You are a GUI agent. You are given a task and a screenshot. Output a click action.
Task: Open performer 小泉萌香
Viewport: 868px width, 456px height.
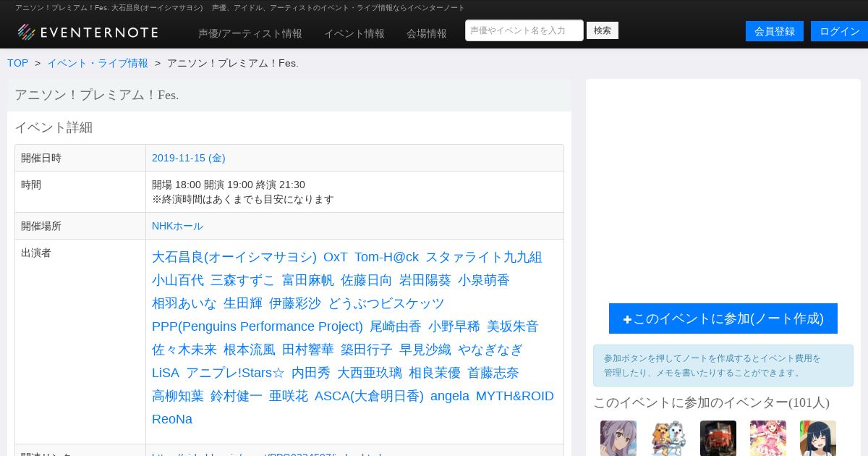[484, 280]
